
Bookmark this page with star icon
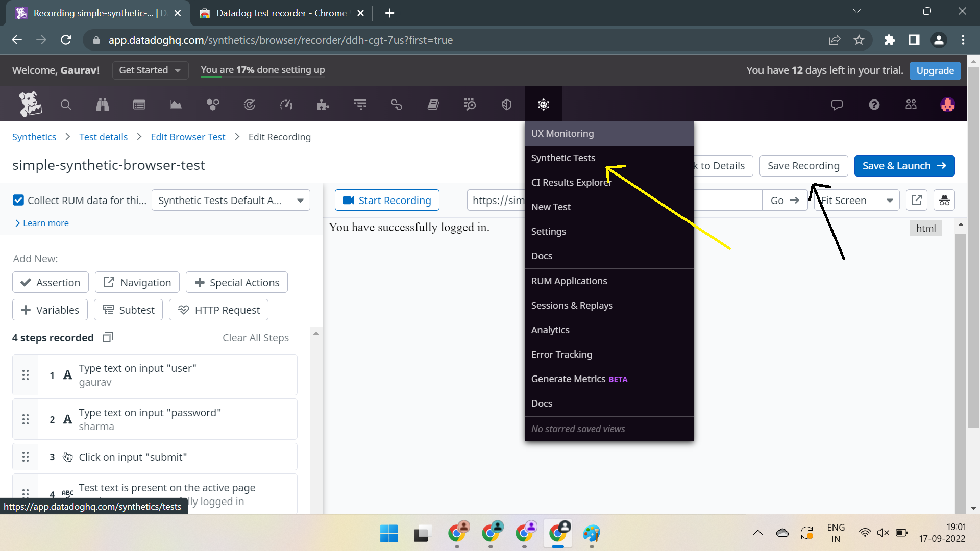pos(859,40)
